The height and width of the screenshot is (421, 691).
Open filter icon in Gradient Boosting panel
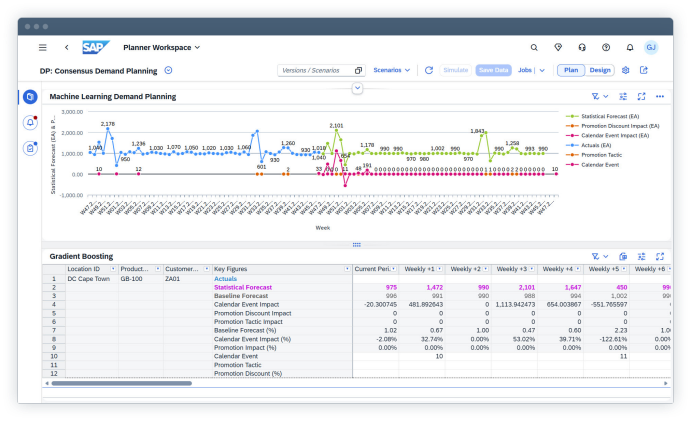point(595,256)
